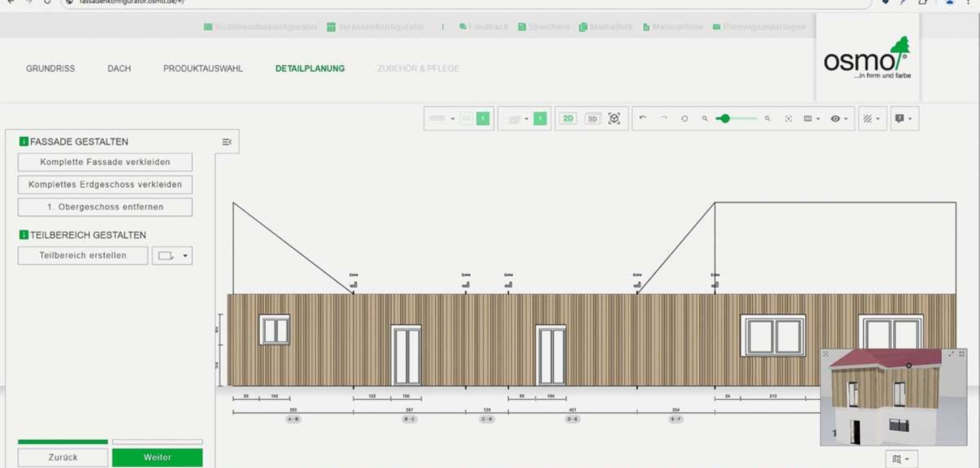Click the zoom slider handle

725,119
